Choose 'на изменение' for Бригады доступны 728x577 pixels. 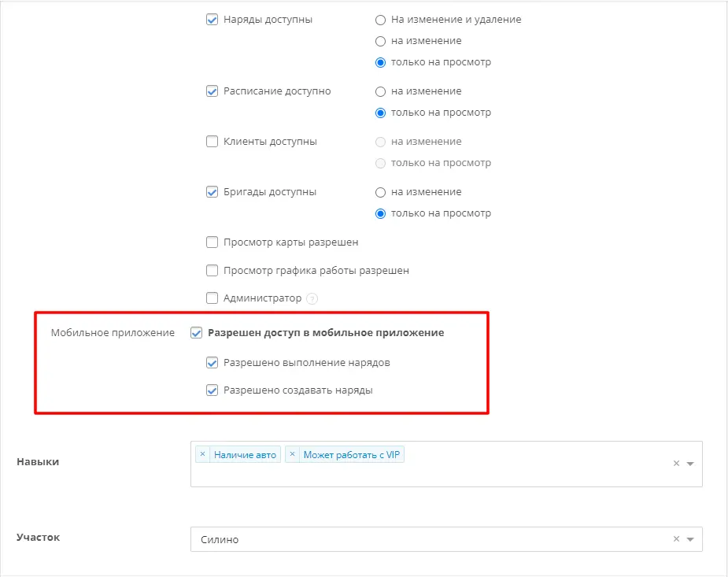click(x=380, y=192)
